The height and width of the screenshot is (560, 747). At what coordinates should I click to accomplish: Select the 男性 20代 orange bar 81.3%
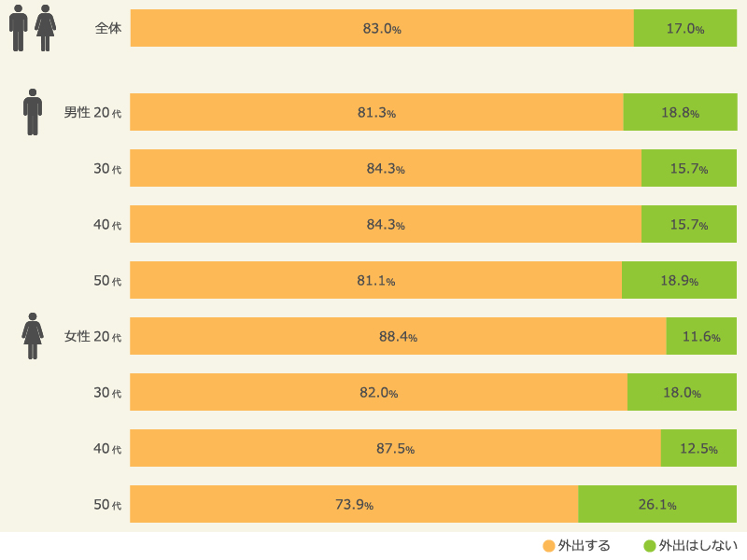(x=377, y=112)
